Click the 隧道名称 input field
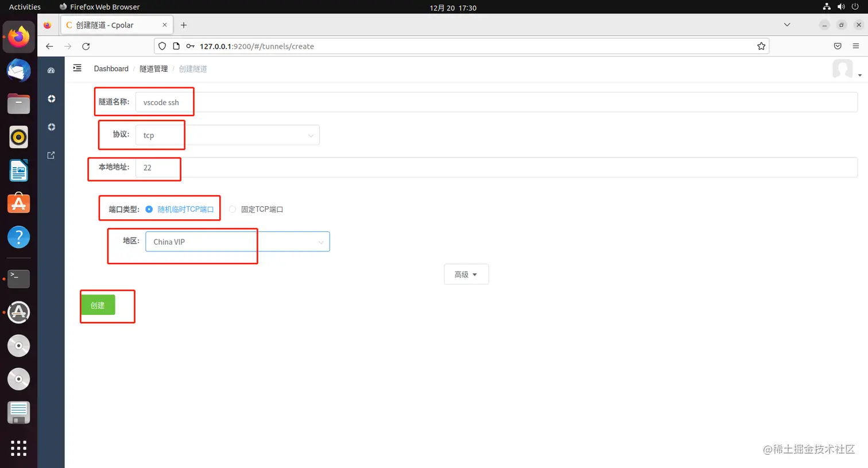The height and width of the screenshot is (468, 868). click(497, 102)
